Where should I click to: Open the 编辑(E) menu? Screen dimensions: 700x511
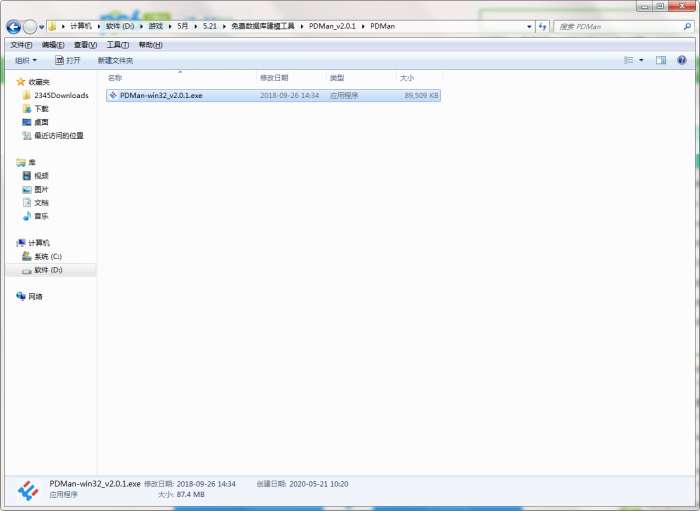(x=53, y=45)
